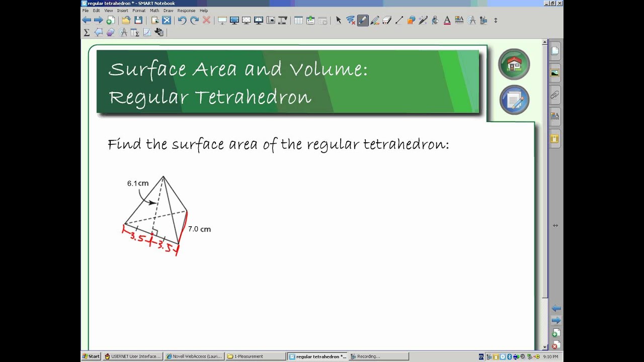Click the Windows Start button
The width and height of the screenshot is (644, 362).
tap(91, 356)
